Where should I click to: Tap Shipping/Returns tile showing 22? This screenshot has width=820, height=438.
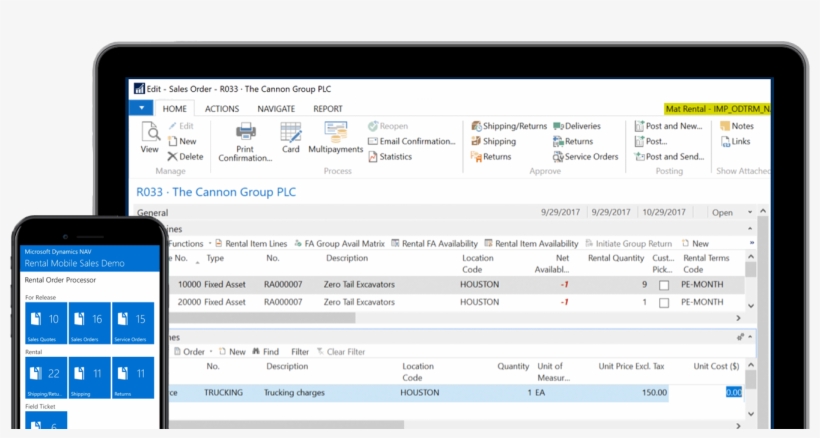tap(45, 378)
